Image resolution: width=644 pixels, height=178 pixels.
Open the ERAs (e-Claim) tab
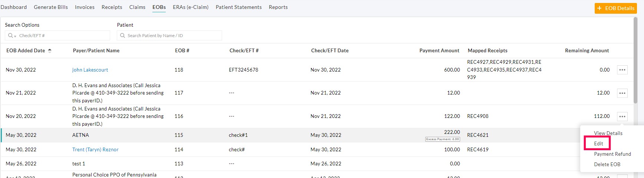(x=191, y=7)
